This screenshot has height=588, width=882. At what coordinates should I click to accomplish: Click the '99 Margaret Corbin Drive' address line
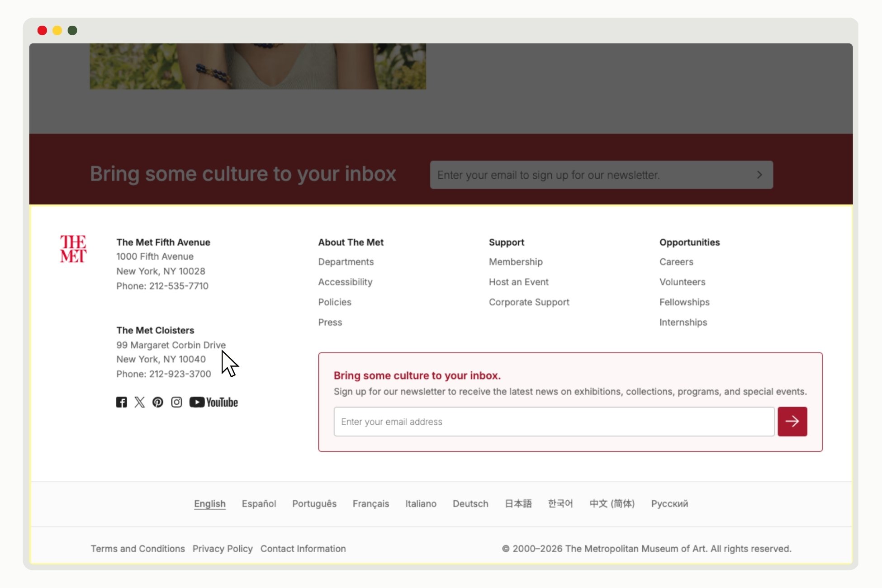171,345
